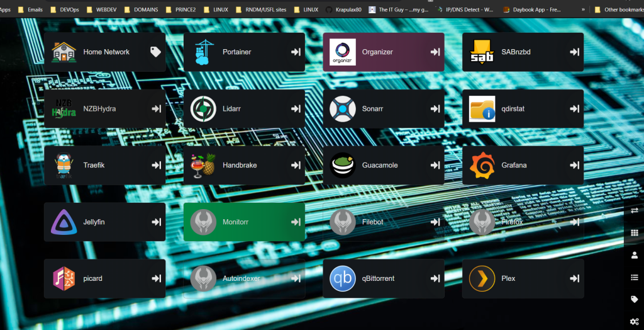Click the tag icon on Home Network tile
644x330 pixels.
point(155,52)
